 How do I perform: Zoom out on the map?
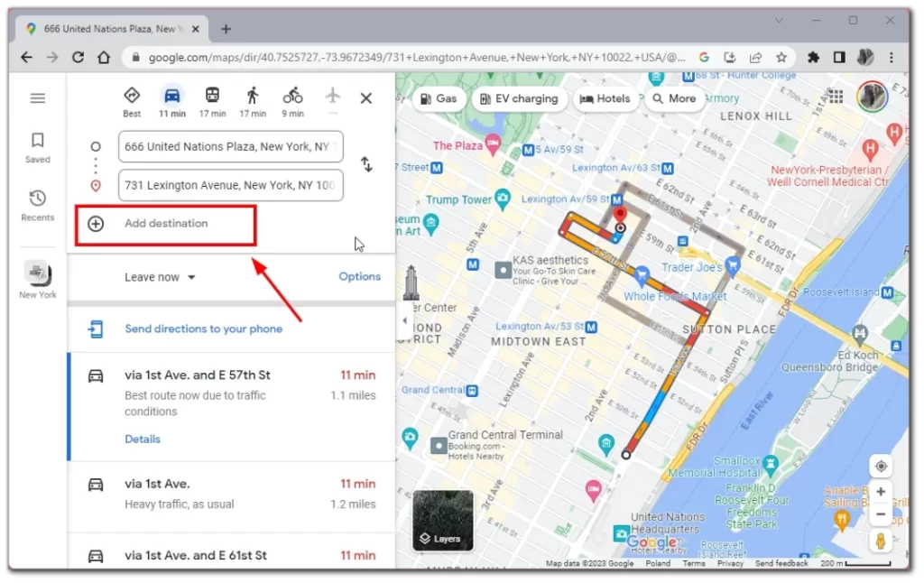(881, 514)
